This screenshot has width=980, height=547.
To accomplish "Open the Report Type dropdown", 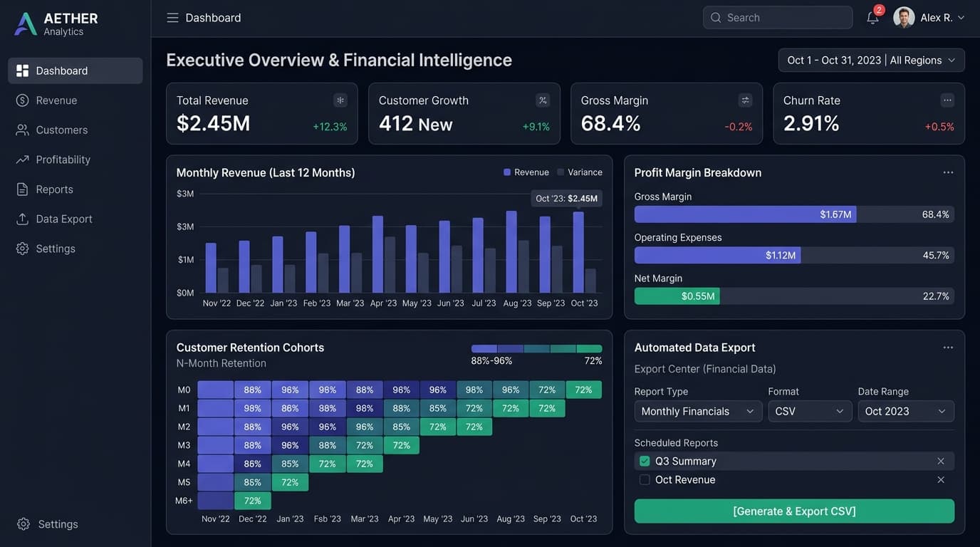I will [x=698, y=412].
